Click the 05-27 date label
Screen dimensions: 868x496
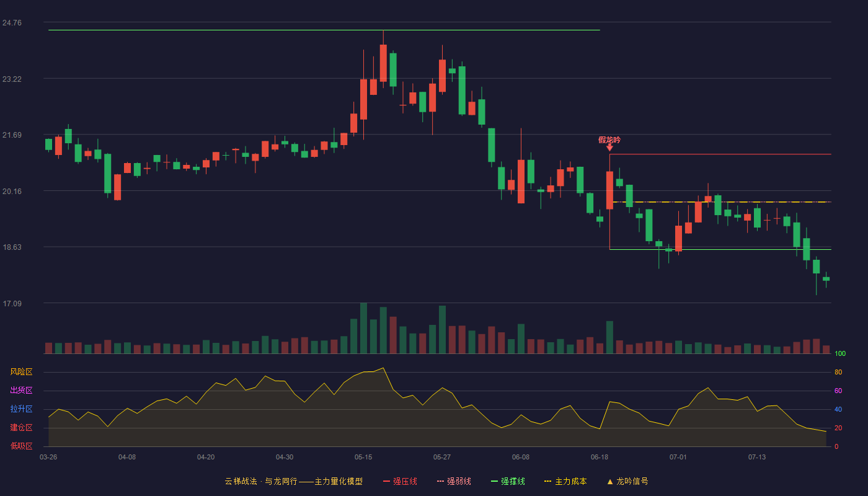point(442,457)
